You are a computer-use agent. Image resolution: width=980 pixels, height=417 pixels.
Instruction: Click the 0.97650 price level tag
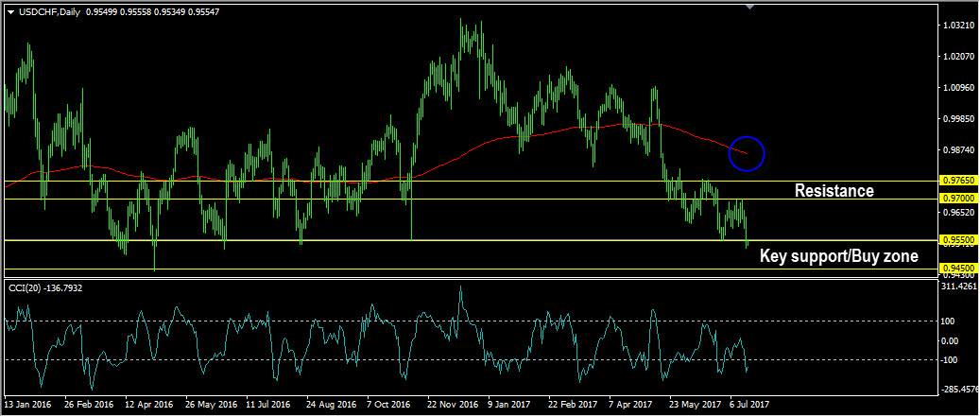point(957,180)
